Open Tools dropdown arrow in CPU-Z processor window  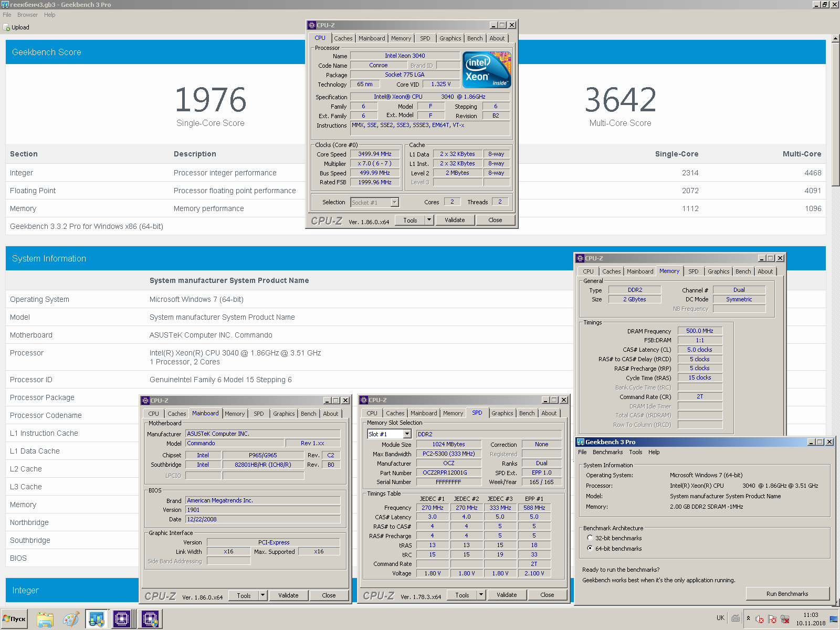[x=429, y=220]
